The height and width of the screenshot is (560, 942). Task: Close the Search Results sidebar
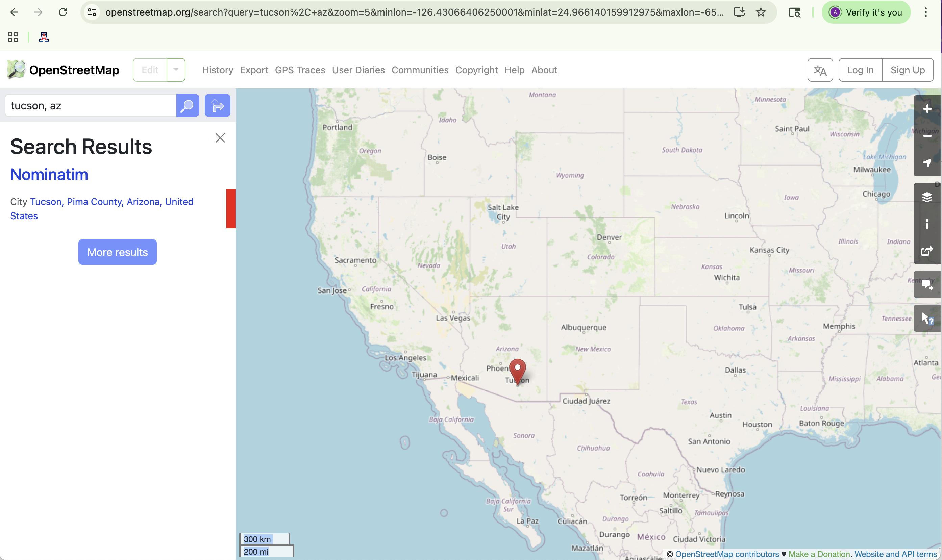point(220,138)
